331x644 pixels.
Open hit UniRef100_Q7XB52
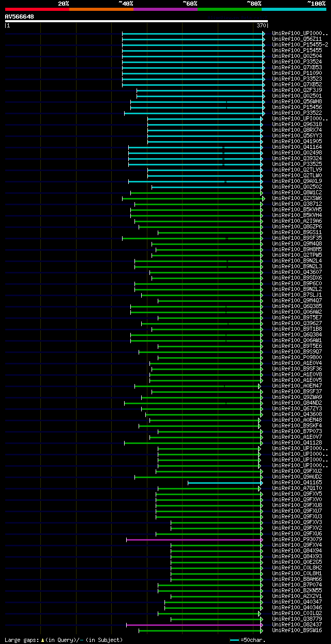point(297,84)
